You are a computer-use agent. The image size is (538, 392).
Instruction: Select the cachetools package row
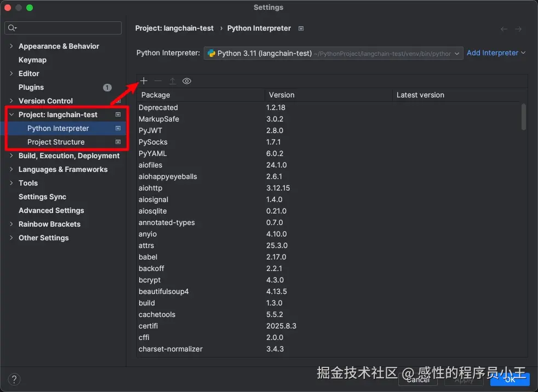tap(329, 314)
